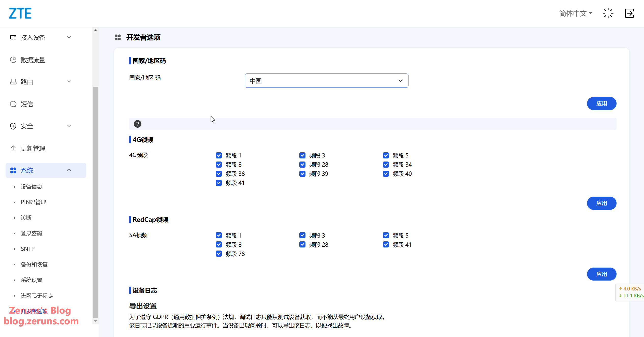This screenshot has width=644, height=337.
Task: Open the 数据流量 sidebar item
Action: coord(33,60)
